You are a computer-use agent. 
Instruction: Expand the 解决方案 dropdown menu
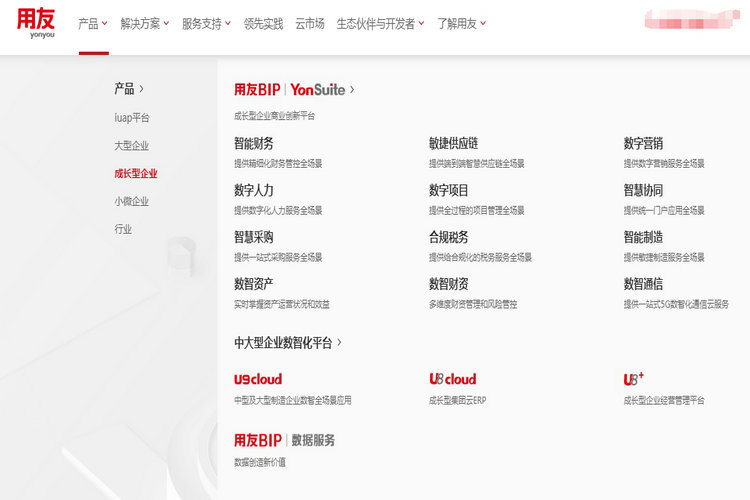coord(144,23)
